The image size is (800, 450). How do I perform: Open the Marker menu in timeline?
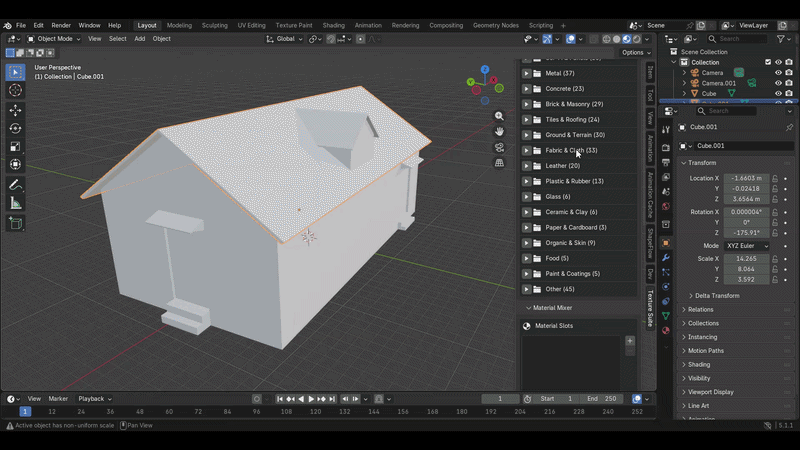58,399
